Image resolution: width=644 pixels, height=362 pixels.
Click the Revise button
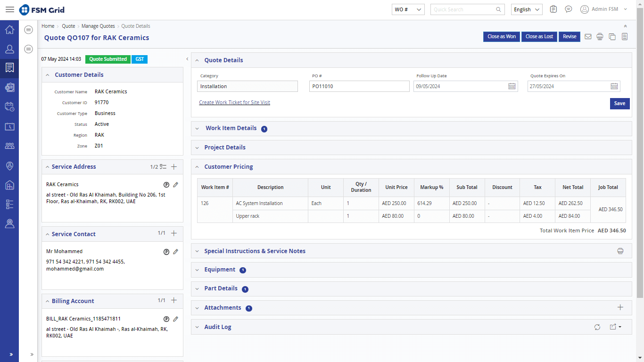[570, 36]
